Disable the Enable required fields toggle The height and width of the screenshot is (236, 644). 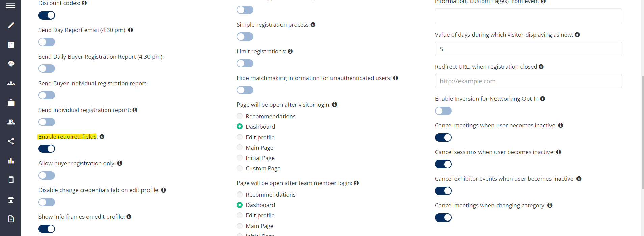[47, 149]
